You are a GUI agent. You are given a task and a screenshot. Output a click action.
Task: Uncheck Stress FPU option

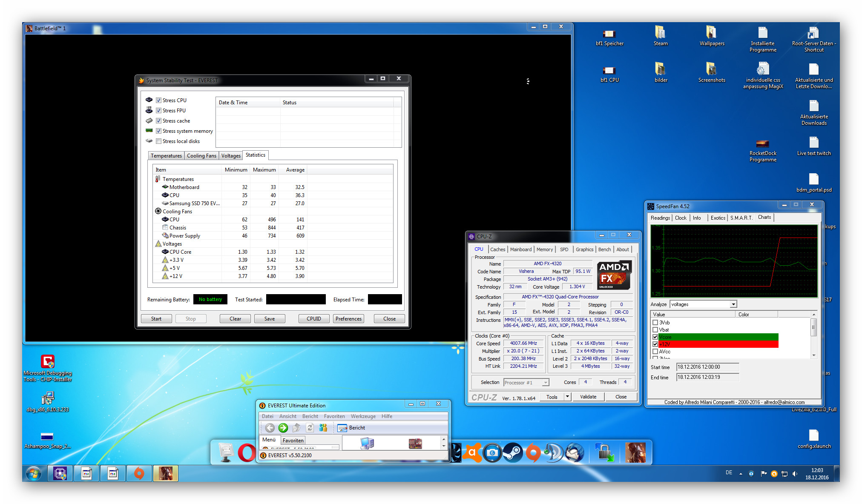(x=158, y=111)
